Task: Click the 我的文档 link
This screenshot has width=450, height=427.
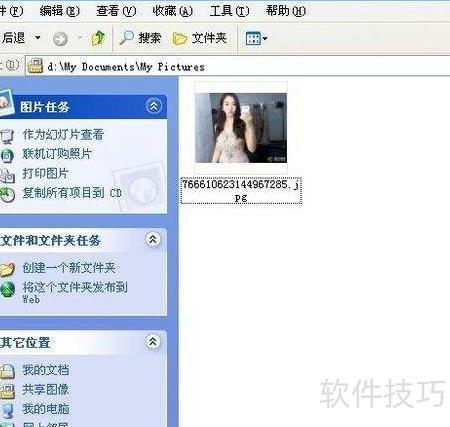Action: coord(46,370)
